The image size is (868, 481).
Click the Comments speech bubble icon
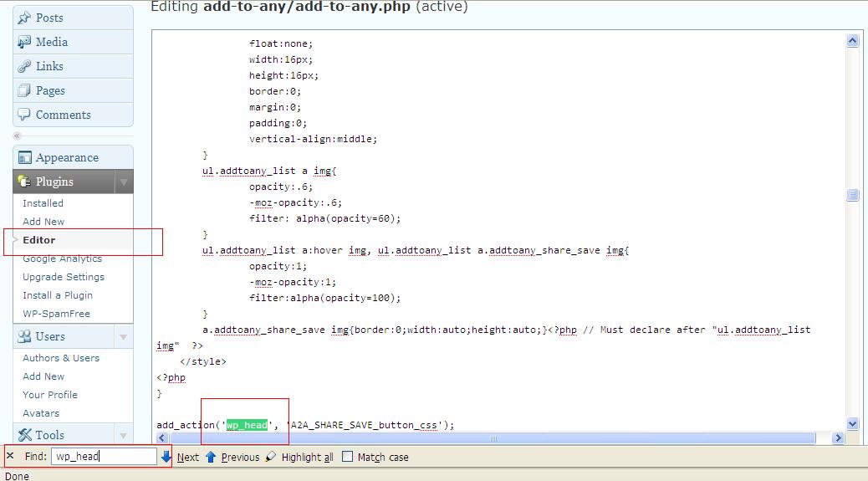pyautogui.click(x=23, y=115)
